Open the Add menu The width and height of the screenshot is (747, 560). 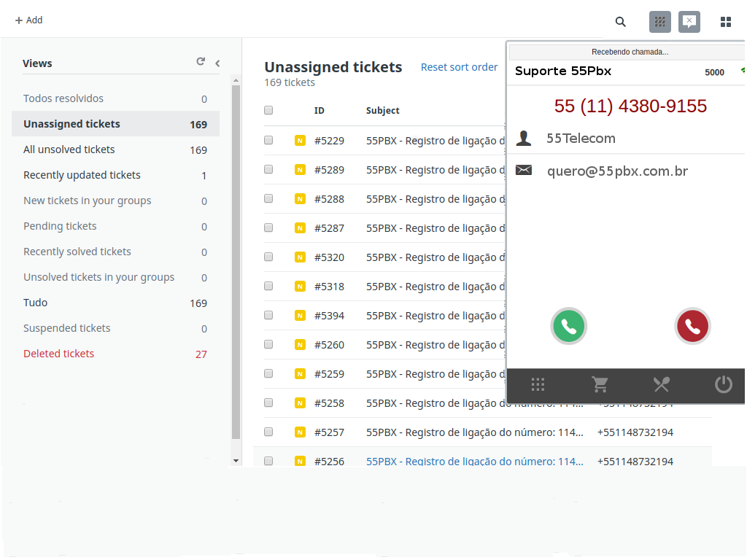coord(29,20)
